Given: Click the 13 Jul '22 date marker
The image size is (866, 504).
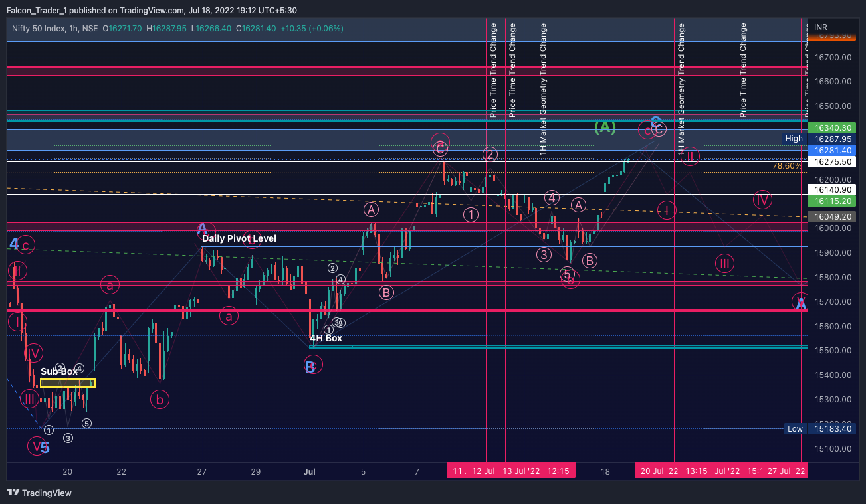Looking at the screenshot, I should (522, 471).
